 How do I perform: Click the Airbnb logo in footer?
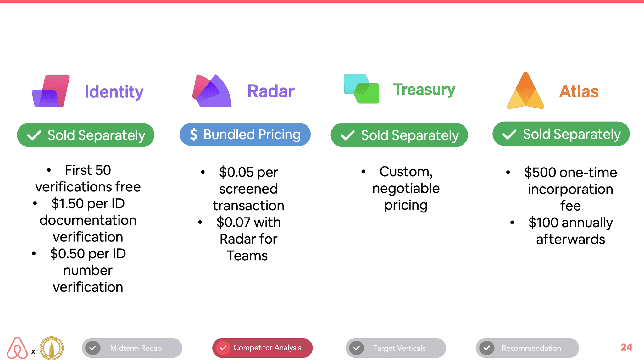tap(17, 348)
